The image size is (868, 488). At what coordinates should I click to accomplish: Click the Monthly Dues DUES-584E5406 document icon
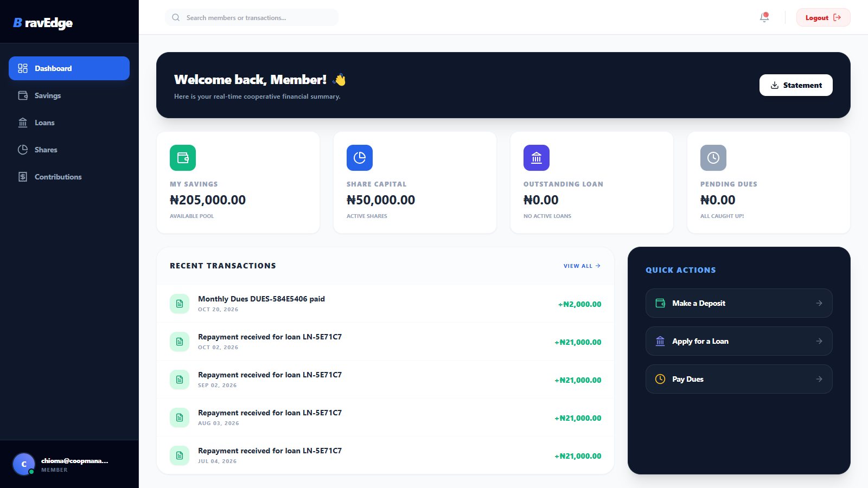pyautogui.click(x=180, y=304)
